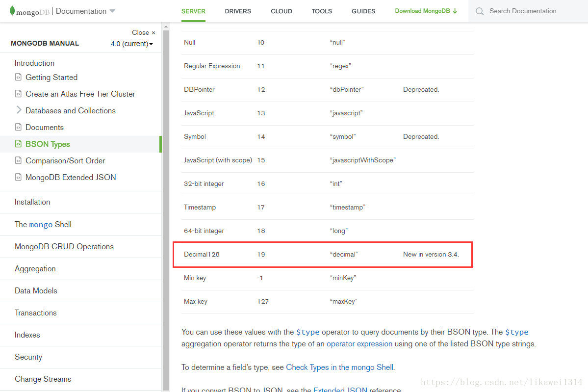Click the search magnifier icon

click(480, 11)
